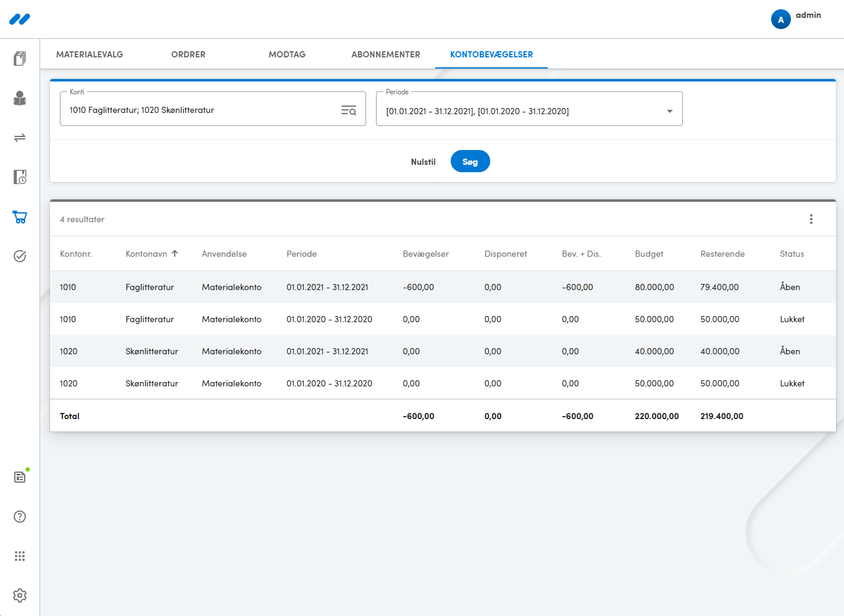Open the settings gear icon

coord(20,596)
